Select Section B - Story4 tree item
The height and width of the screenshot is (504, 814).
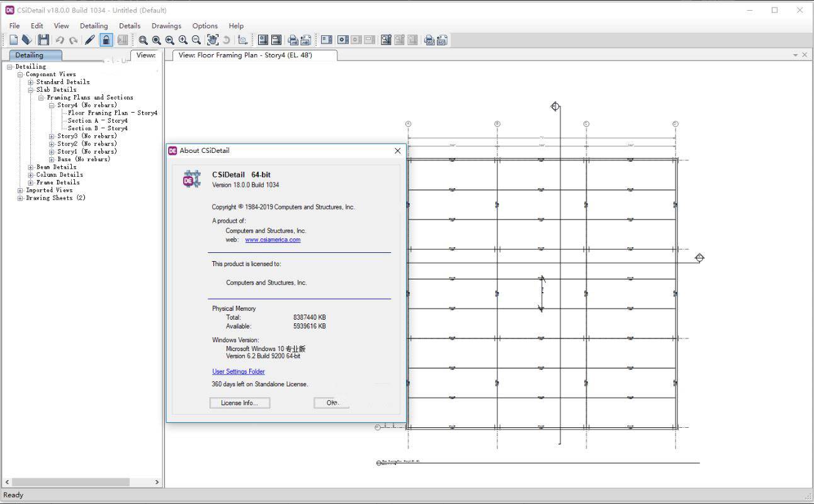click(x=98, y=128)
